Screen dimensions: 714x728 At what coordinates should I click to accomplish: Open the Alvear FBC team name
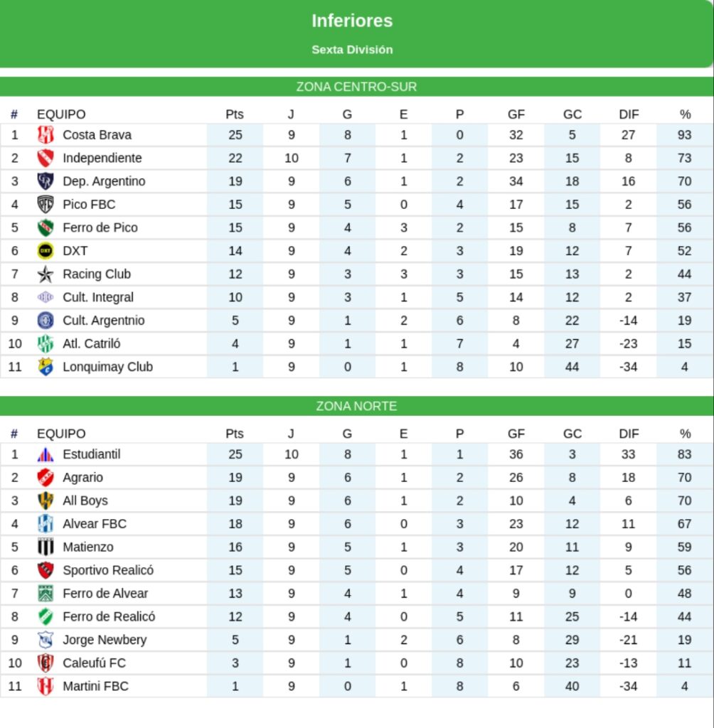(x=95, y=524)
